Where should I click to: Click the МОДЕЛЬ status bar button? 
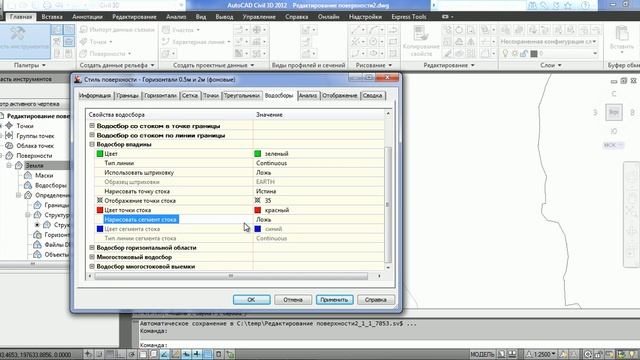[482, 354]
